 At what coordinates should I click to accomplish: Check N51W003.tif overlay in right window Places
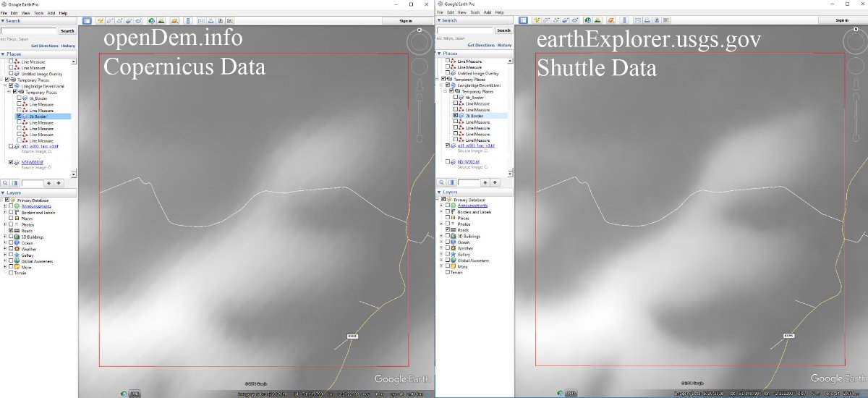[448, 161]
